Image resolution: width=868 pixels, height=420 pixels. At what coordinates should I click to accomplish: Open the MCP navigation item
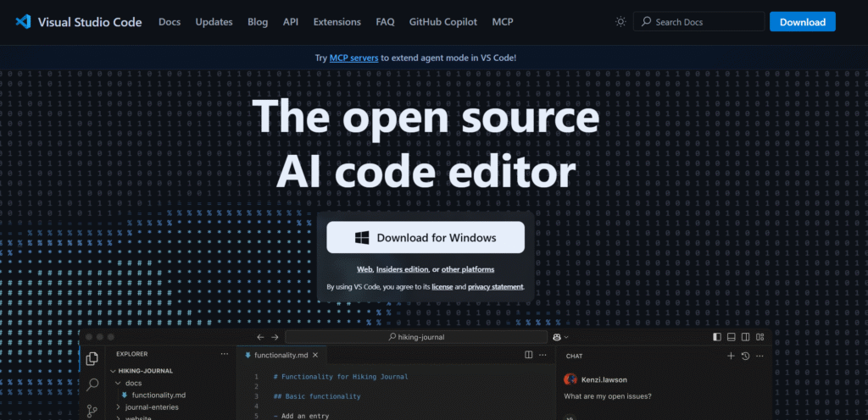click(x=503, y=22)
